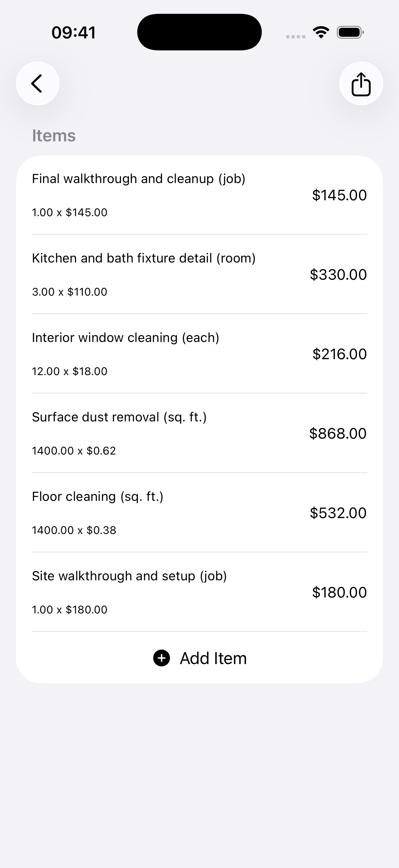Tap the $180.00 line total
The image size is (399, 868).
point(339,592)
